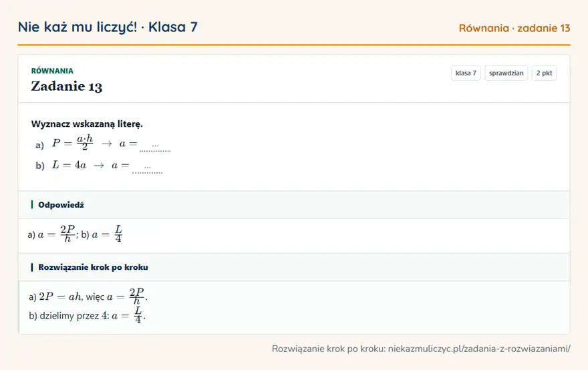Image resolution: width=588 pixels, height=370 pixels.
Task: Click the formula L = 4a in part b)
Action: coord(69,165)
